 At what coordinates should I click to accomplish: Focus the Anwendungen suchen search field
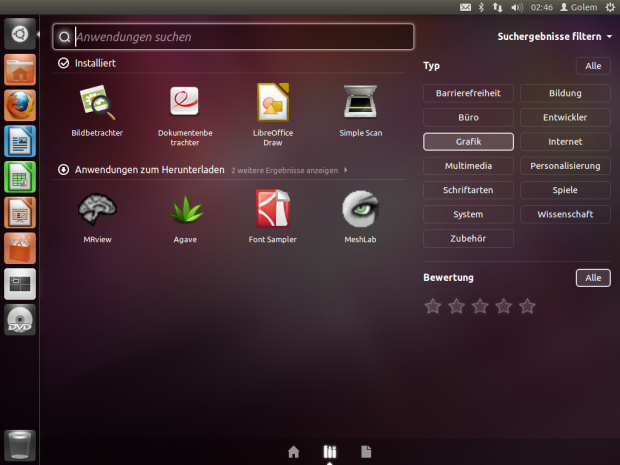click(233, 37)
